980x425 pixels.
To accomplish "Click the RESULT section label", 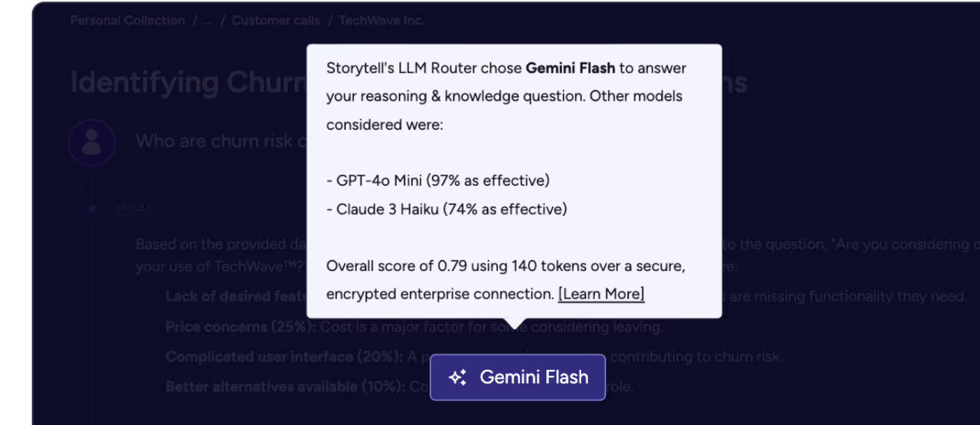I will (x=134, y=208).
